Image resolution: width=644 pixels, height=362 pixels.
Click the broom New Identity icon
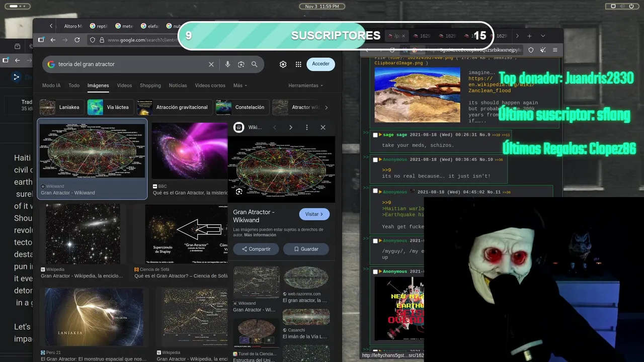(543, 50)
